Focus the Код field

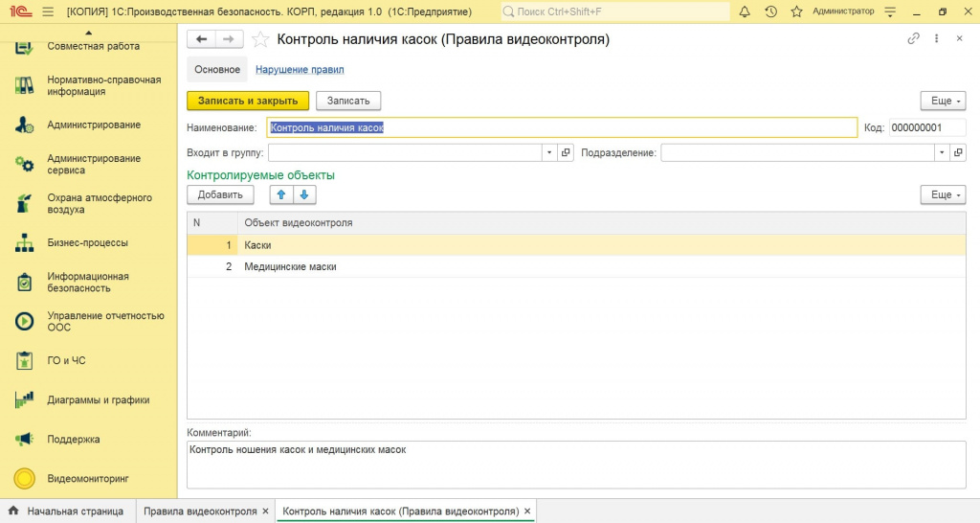click(926, 127)
